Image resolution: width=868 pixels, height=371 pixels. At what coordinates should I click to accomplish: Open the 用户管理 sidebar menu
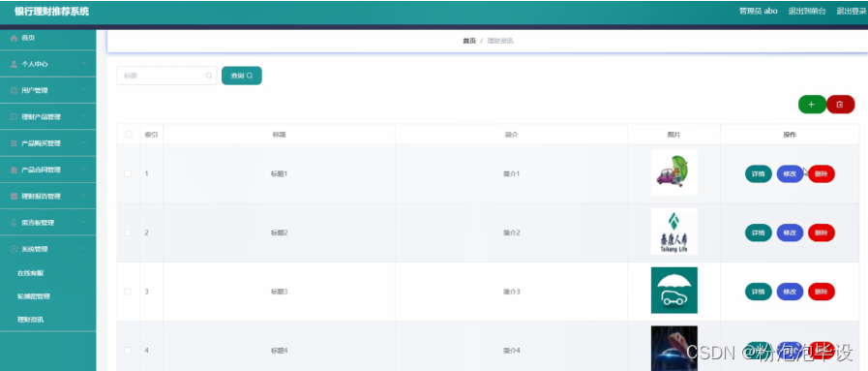pos(47,91)
